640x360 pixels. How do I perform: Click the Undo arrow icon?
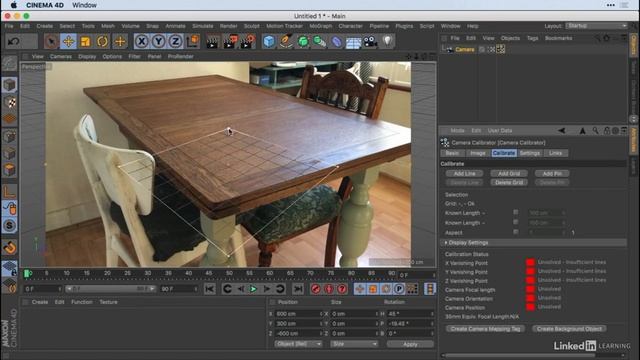pos(13,41)
